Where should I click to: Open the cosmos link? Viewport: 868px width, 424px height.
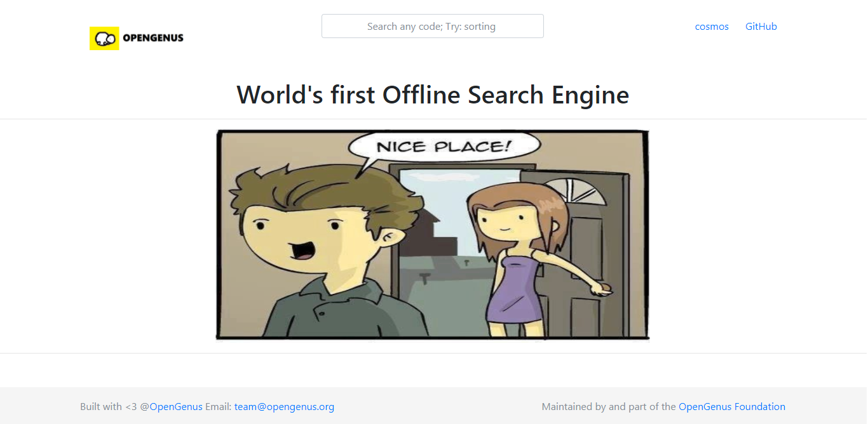click(x=712, y=27)
